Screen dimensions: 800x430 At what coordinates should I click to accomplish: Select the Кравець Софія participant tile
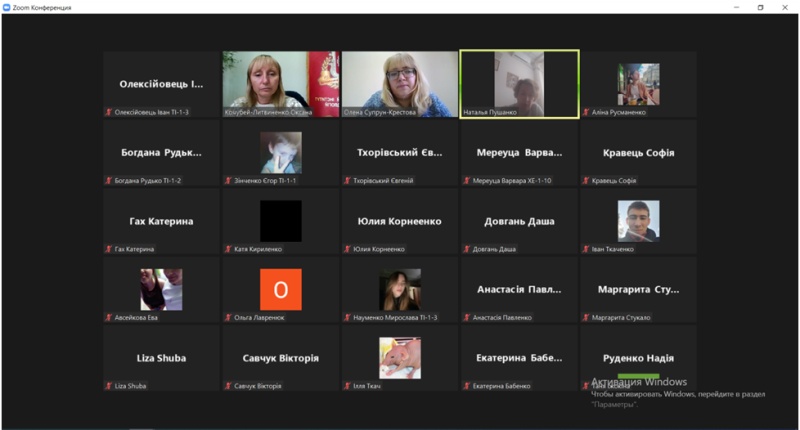[x=638, y=153]
